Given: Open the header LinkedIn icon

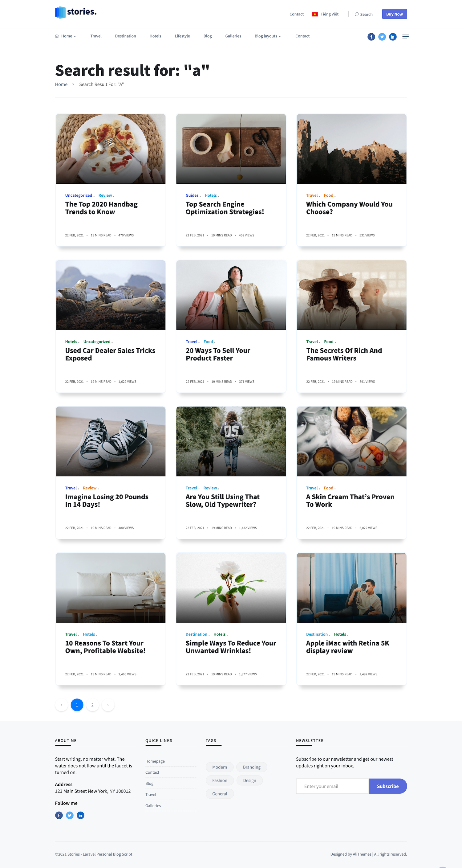Looking at the screenshot, I should (x=393, y=37).
